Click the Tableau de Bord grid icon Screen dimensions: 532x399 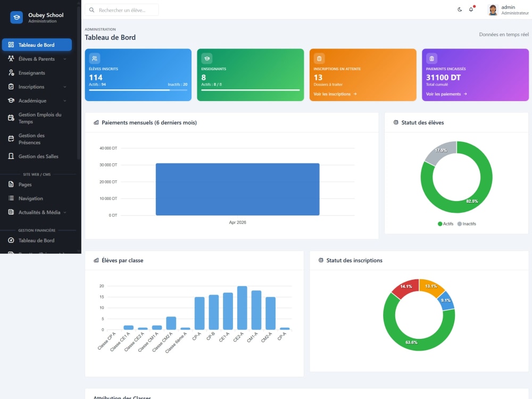tap(11, 45)
